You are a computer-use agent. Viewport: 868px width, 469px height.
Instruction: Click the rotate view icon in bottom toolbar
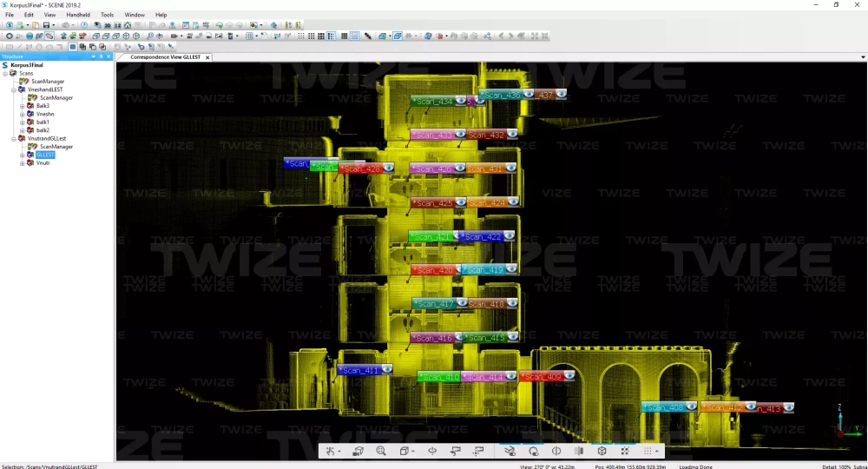point(431,452)
